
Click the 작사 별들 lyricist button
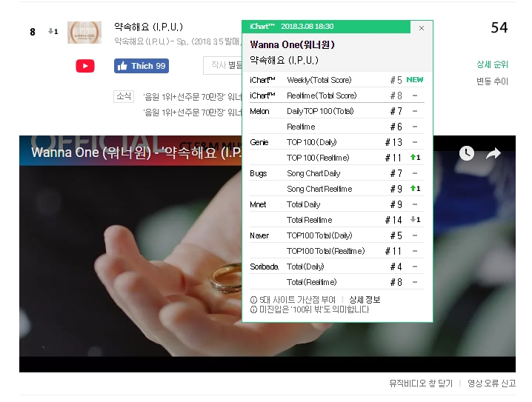click(x=223, y=65)
